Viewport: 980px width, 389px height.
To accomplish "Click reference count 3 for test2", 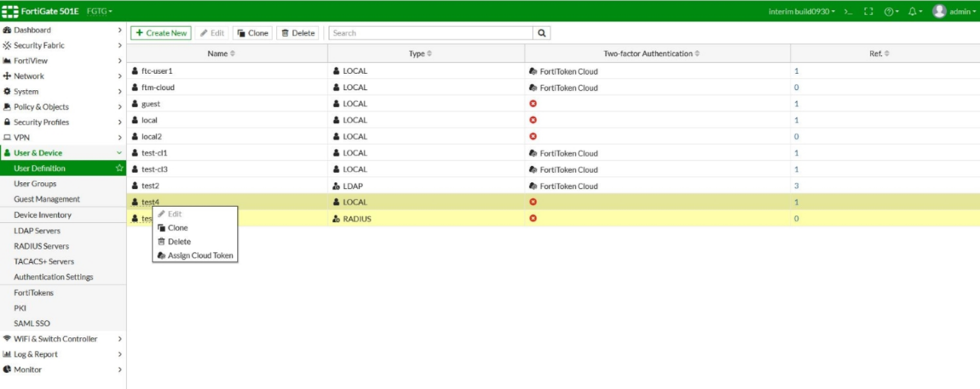I will [796, 186].
